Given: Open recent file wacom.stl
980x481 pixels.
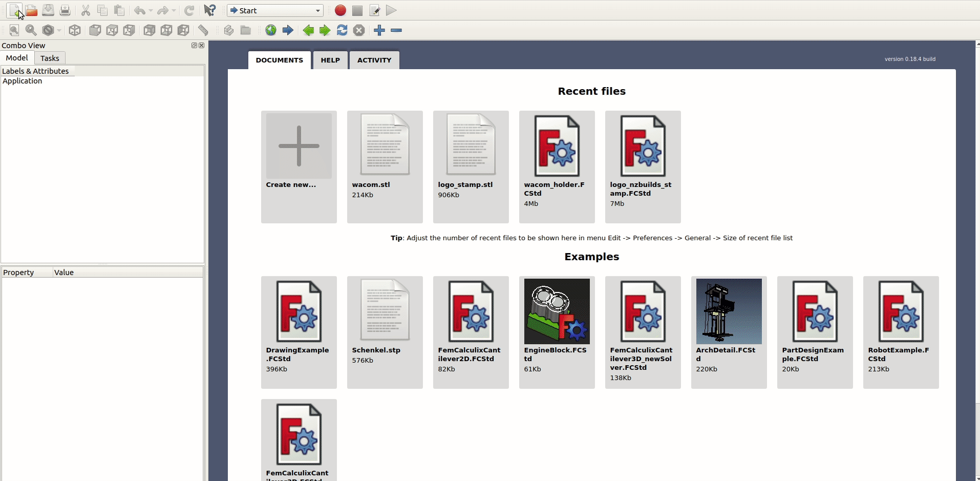Looking at the screenshot, I should [x=385, y=167].
